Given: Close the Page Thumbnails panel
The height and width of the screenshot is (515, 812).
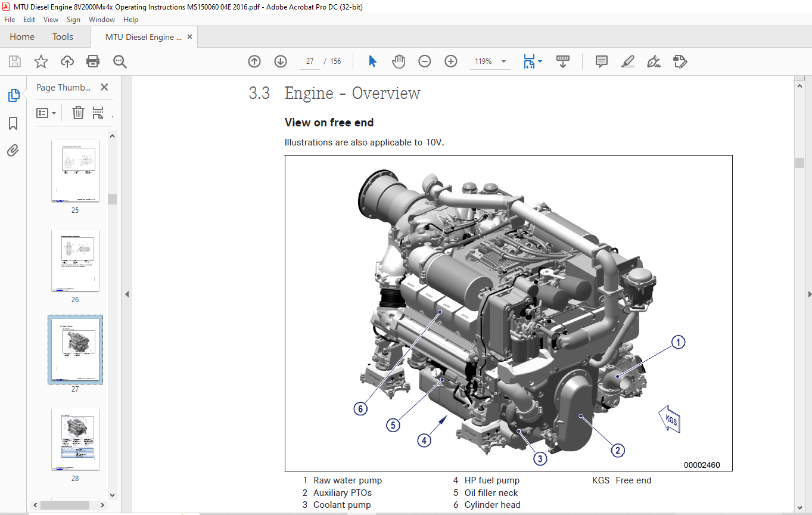Looking at the screenshot, I should coord(104,88).
